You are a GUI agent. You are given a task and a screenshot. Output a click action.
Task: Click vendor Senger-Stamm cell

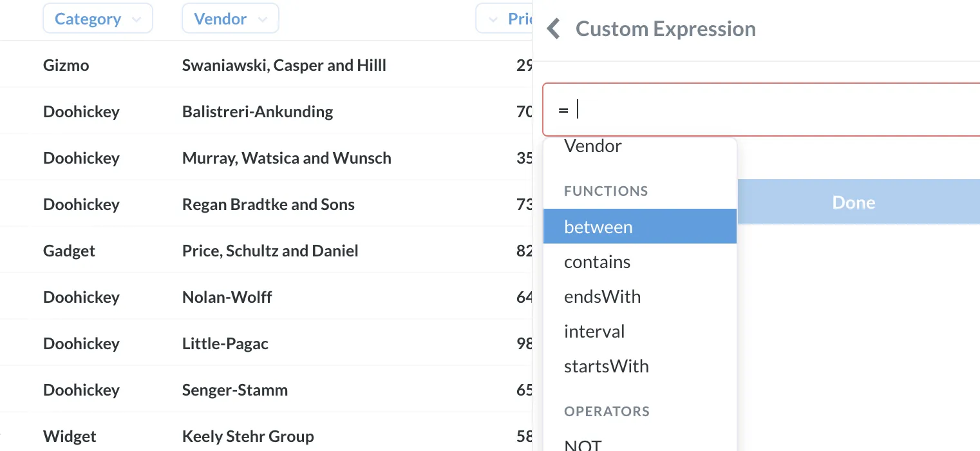point(235,390)
